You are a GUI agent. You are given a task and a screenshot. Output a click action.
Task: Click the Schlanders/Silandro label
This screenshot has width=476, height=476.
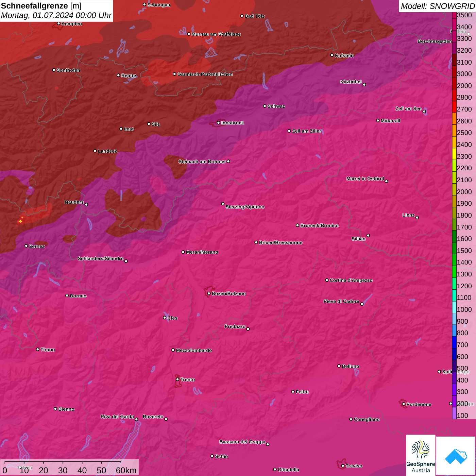[x=101, y=258]
